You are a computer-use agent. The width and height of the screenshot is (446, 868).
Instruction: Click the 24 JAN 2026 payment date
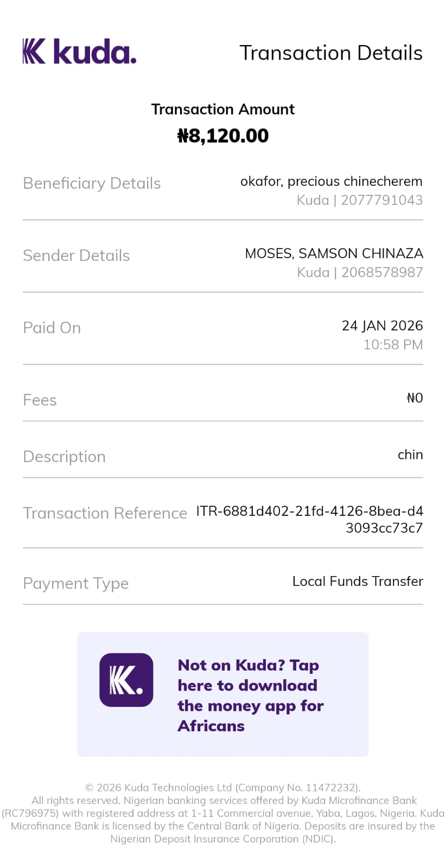pyautogui.click(x=382, y=325)
